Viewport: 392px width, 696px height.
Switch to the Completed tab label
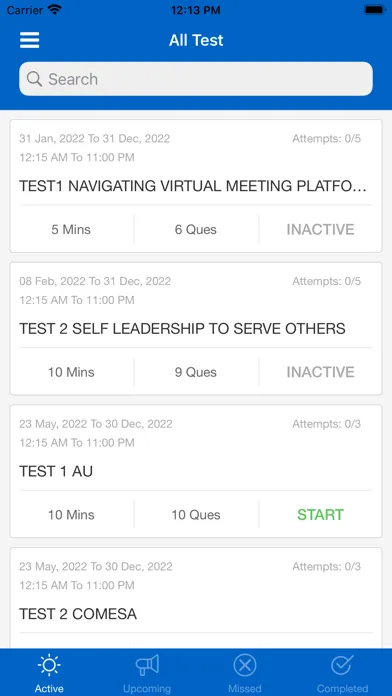[x=342, y=688]
